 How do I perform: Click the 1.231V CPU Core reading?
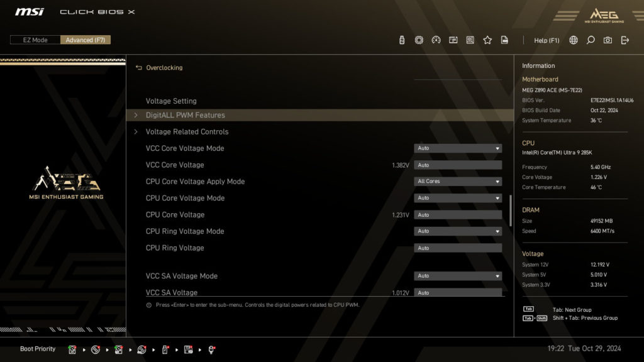click(x=401, y=215)
